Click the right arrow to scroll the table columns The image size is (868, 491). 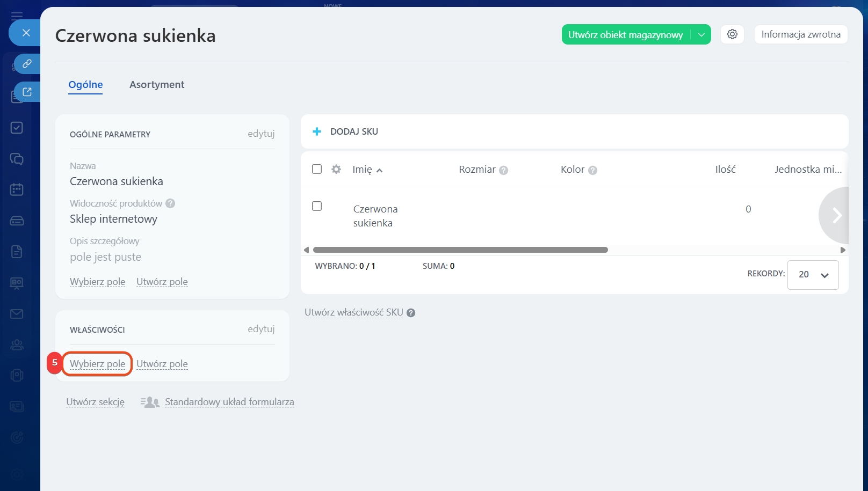836,215
